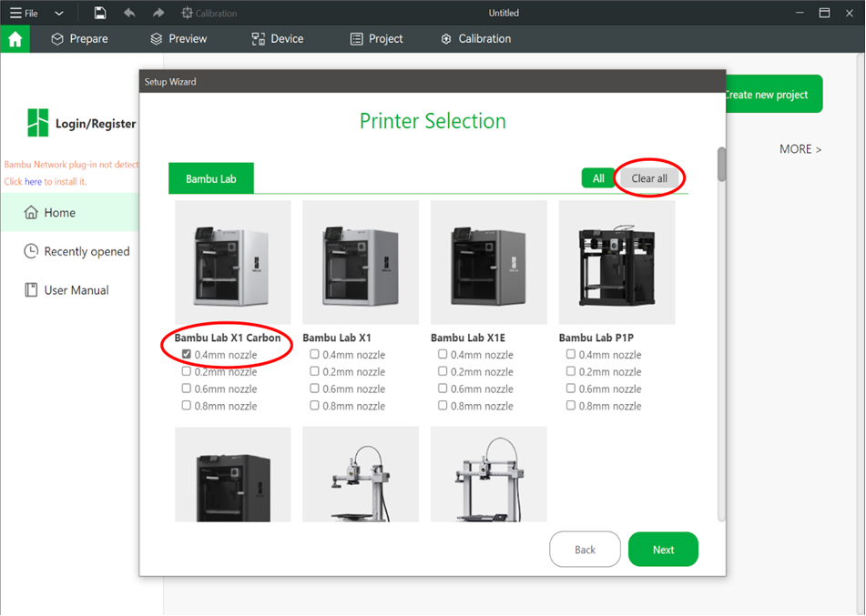Click the Redo arrow icon

(x=158, y=13)
